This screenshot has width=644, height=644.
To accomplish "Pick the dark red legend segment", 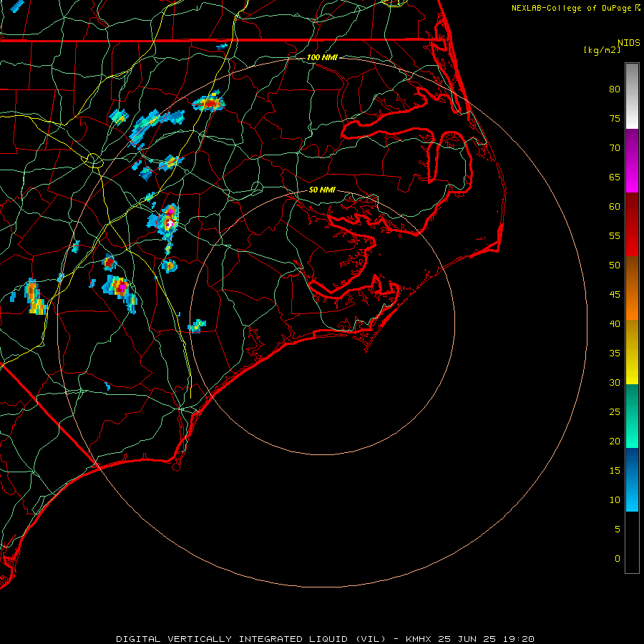I will click(632, 224).
